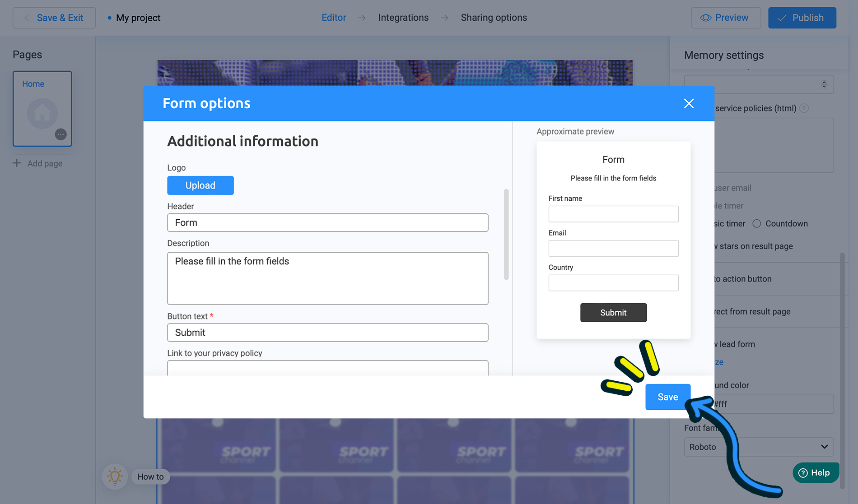Screen dimensions: 858x504
Task: Click the back arrow in Save & Exit
Action: (x=27, y=18)
